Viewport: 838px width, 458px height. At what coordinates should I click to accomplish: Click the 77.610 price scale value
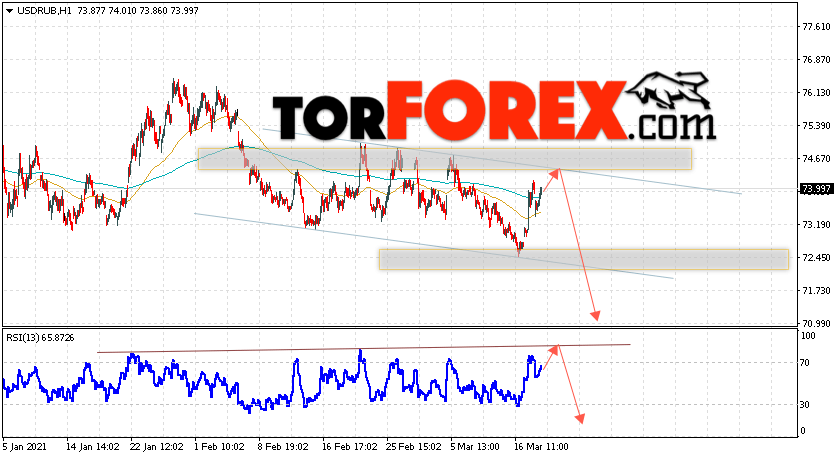coord(817,27)
